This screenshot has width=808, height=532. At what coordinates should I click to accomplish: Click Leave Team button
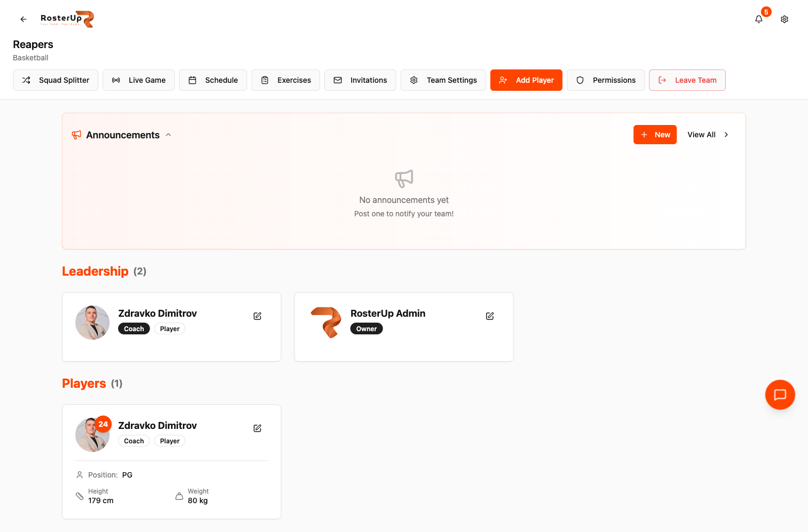tap(687, 80)
